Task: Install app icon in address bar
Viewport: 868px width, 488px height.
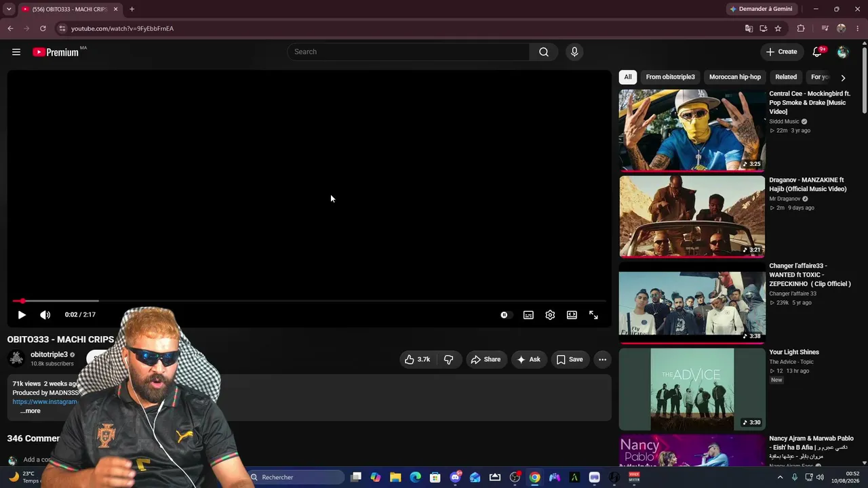Action: pos(764,28)
